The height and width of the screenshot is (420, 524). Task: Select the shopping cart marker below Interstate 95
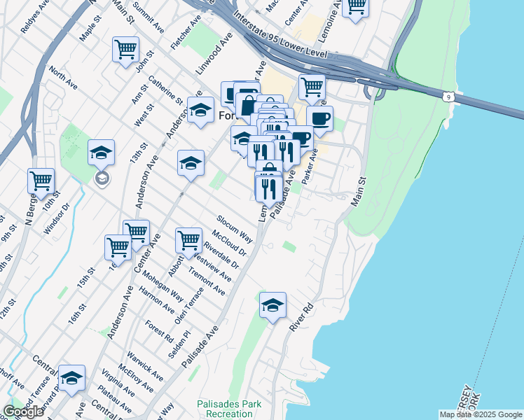pyautogui.click(x=312, y=90)
